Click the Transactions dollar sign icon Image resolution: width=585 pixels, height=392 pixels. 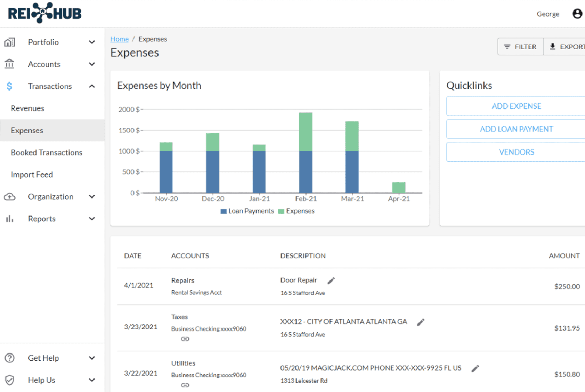point(10,86)
